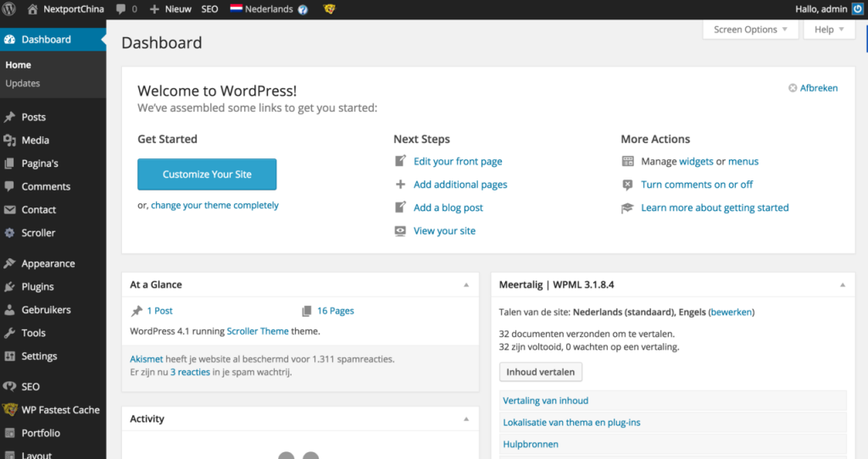Open the SEO menu in admin bar
The width and height of the screenshot is (868, 459).
[209, 8]
